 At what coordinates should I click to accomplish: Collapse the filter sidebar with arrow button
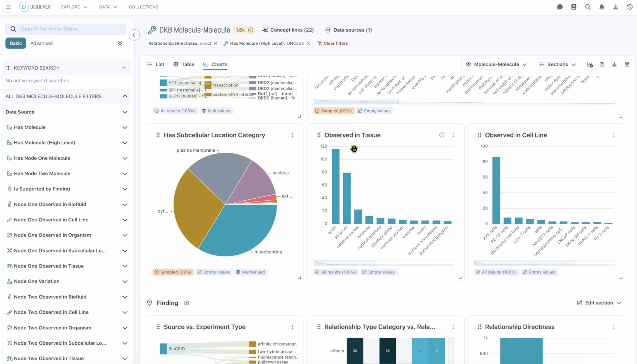point(134,35)
